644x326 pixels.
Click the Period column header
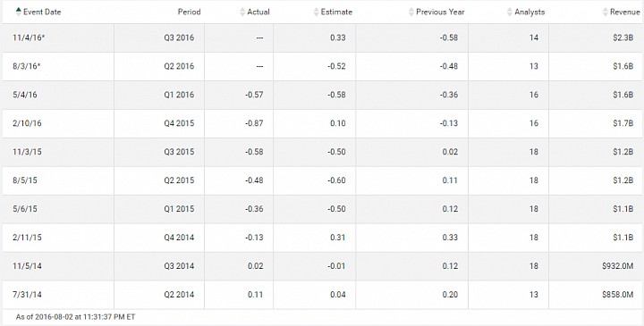pos(189,12)
